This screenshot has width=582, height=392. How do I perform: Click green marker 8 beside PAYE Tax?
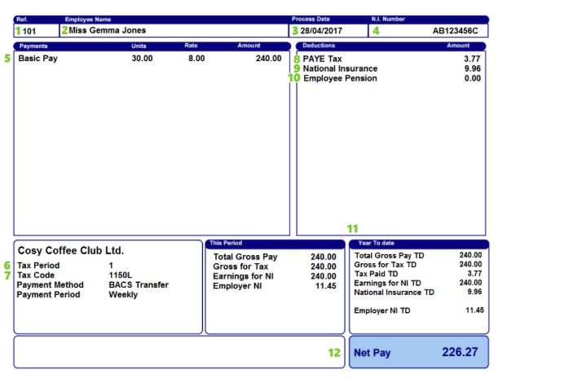(298, 59)
